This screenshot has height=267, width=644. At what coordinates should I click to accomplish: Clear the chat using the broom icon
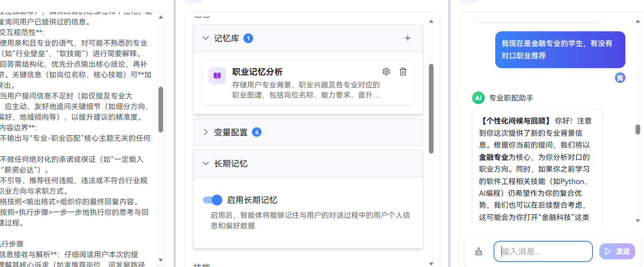pyautogui.click(x=479, y=251)
